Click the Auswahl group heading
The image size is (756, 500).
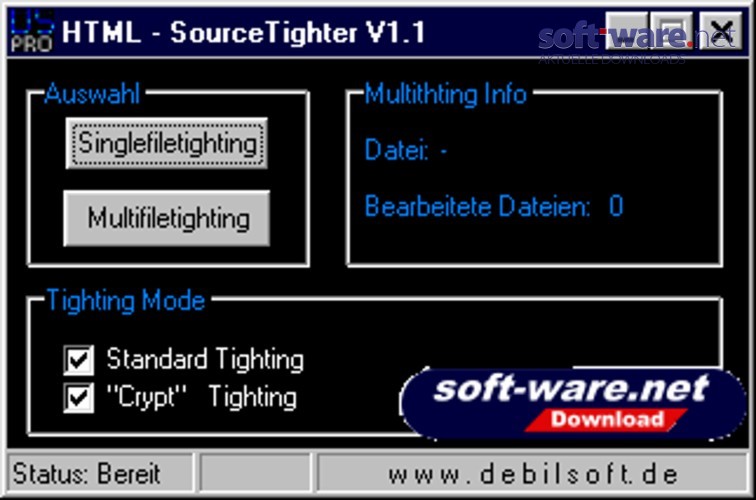point(93,94)
